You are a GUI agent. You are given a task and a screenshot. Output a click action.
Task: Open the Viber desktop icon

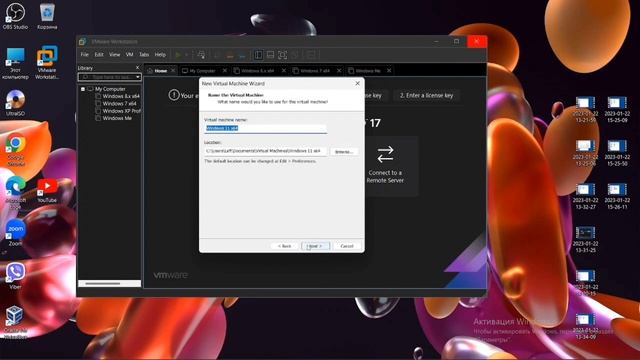(x=16, y=277)
